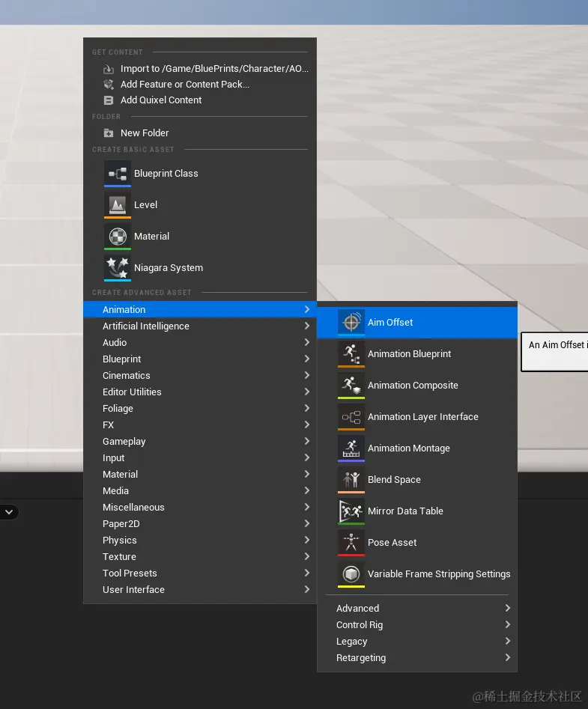Choose Animation Montage label

(x=409, y=448)
